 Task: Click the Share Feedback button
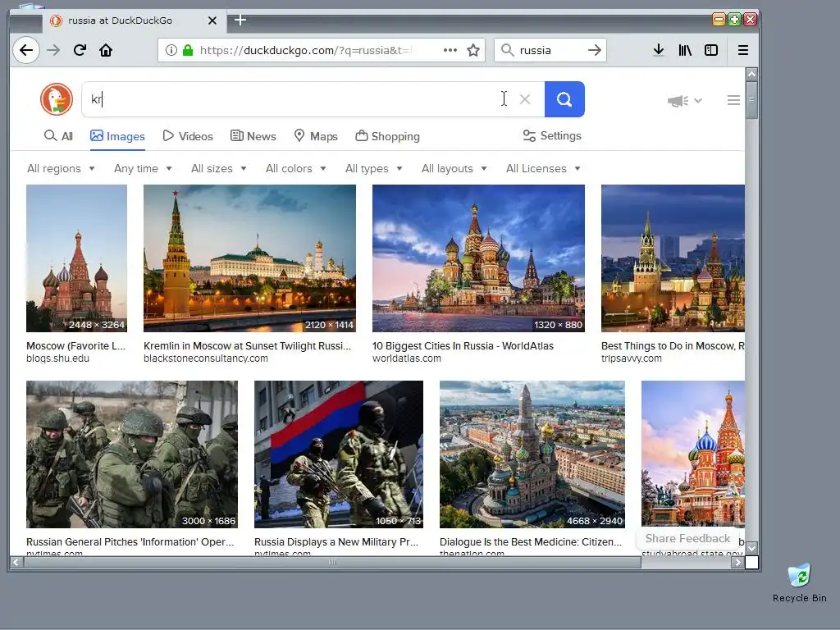pyautogui.click(x=687, y=538)
